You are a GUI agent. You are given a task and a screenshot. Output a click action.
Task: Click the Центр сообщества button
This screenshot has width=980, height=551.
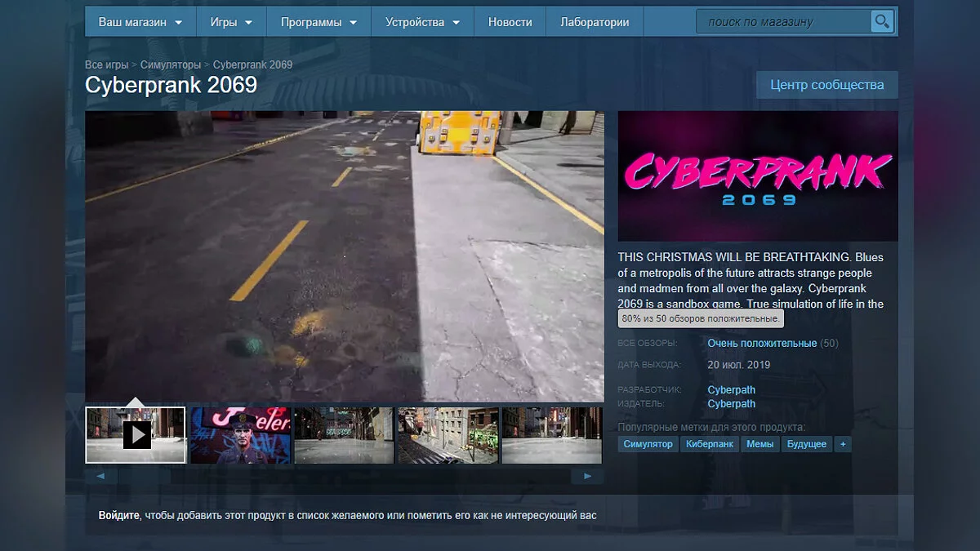tap(826, 85)
